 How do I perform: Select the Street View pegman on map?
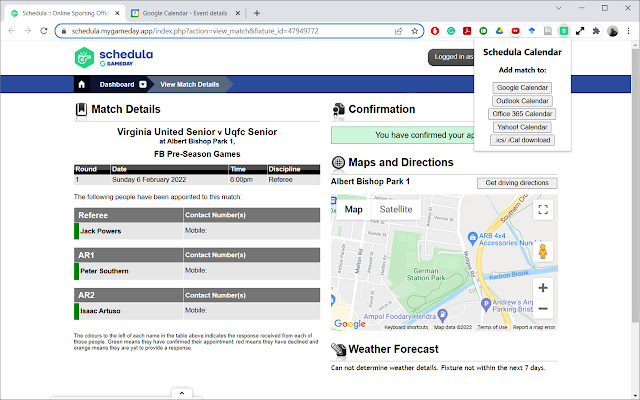pyautogui.click(x=543, y=251)
